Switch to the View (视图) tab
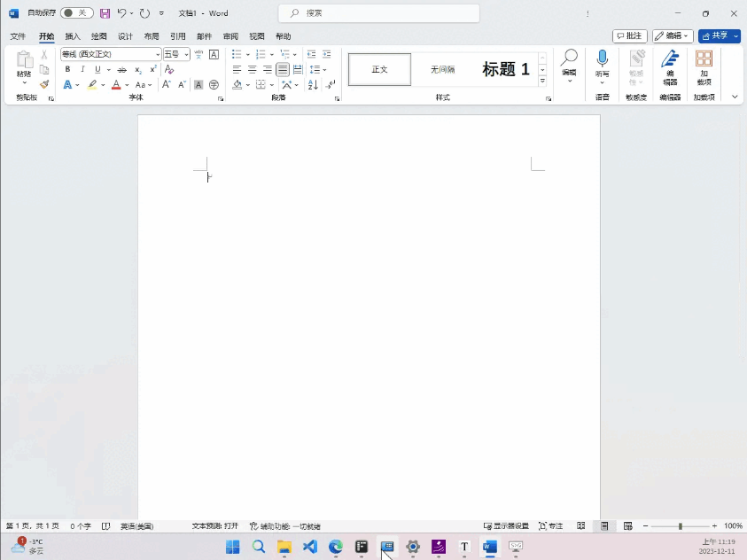 (x=257, y=36)
